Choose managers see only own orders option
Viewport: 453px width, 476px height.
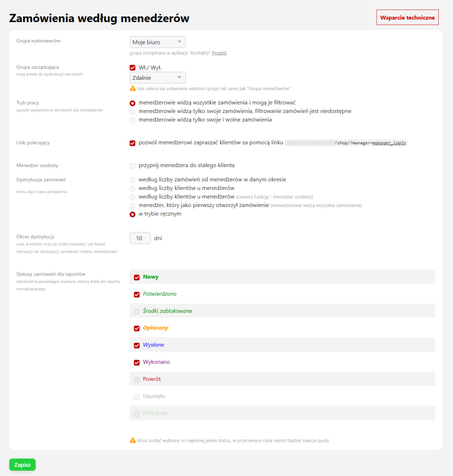(132, 111)
